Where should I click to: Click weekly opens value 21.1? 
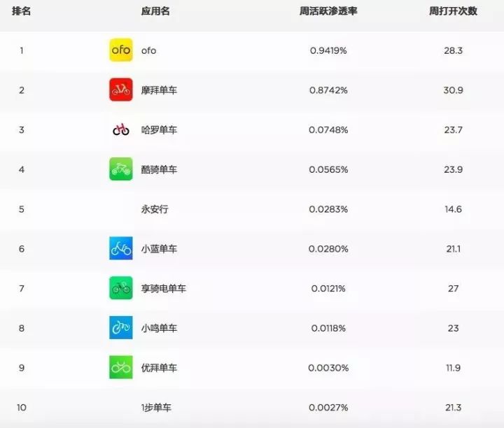point(453,249)
